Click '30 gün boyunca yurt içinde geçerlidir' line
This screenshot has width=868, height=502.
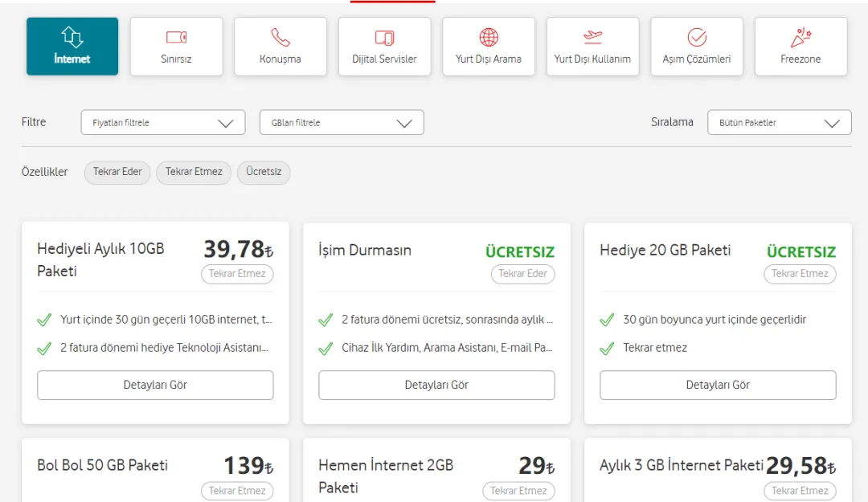714,320
